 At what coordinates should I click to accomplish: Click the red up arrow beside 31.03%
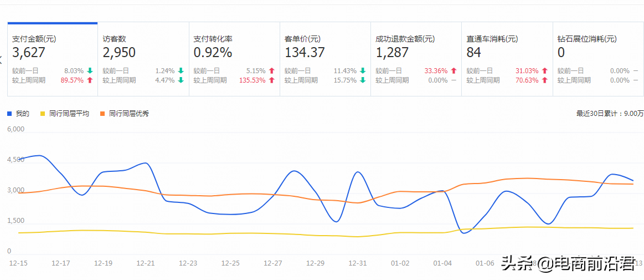point(545,71)
